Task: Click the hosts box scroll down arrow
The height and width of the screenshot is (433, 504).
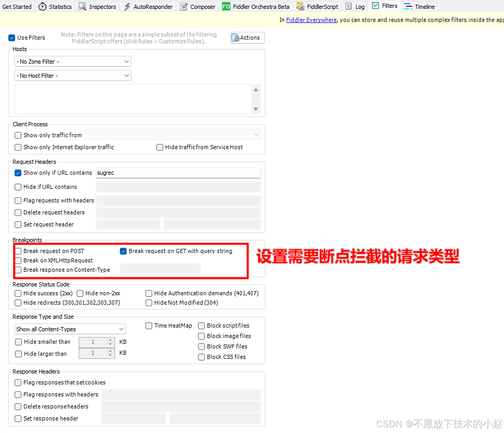Action: [256, 109]
